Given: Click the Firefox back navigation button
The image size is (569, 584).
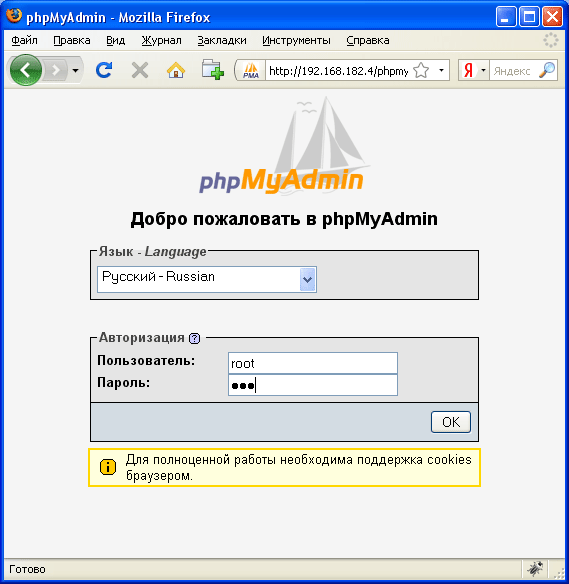Looking at the screenshot, I should [26, 70].
